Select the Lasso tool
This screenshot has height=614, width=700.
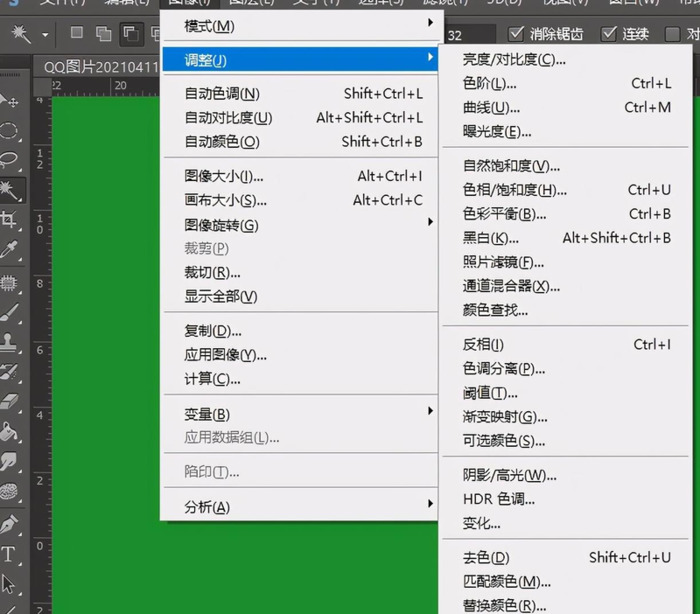(9, 160)
